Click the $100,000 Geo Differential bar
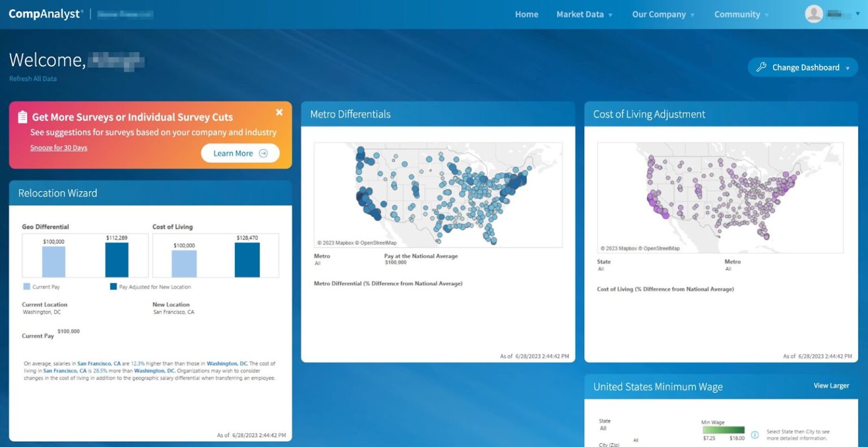This screenshot has width=868, height=447. point(54,262)
